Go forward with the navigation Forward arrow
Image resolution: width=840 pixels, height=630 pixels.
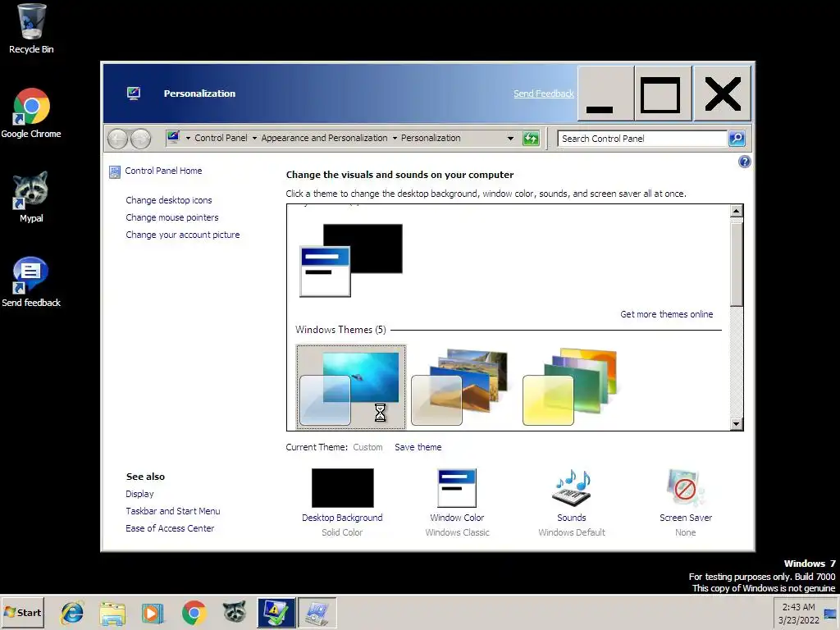tap(141, 139)
